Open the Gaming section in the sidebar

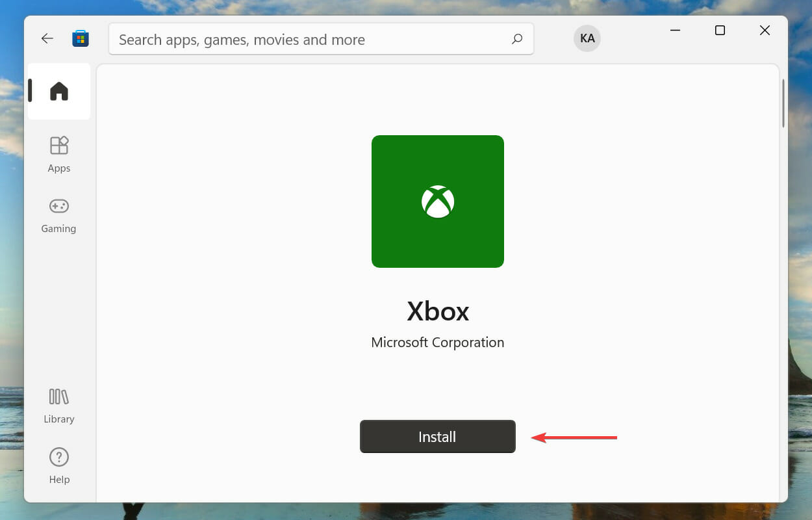coord(58,205)
